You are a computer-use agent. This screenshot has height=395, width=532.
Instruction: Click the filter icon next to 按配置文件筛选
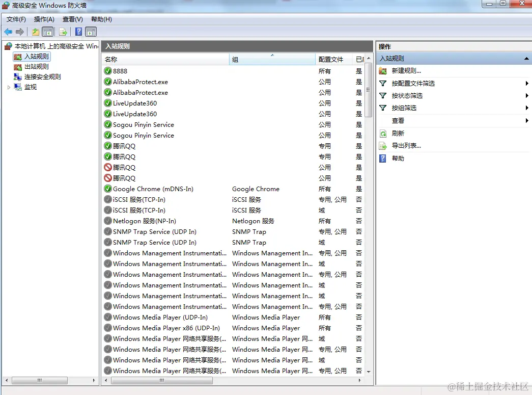click(x=383, y=83)
